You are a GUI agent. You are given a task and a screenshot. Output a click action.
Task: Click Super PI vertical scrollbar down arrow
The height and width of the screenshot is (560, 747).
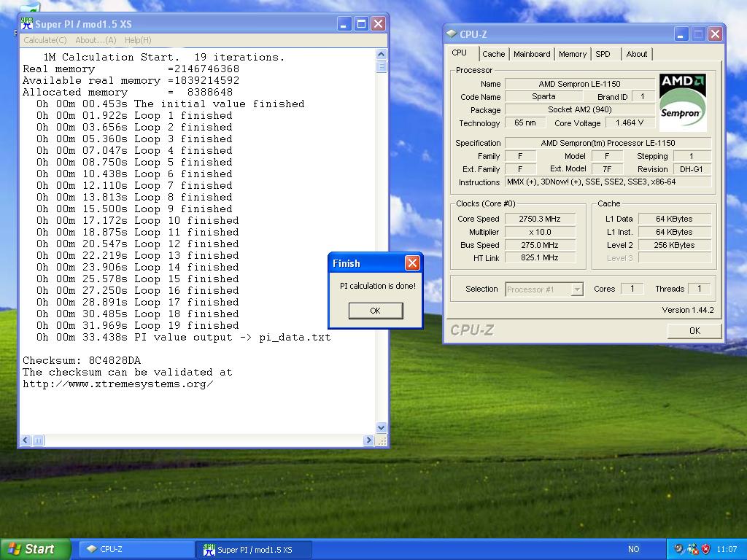coord(381,427)
